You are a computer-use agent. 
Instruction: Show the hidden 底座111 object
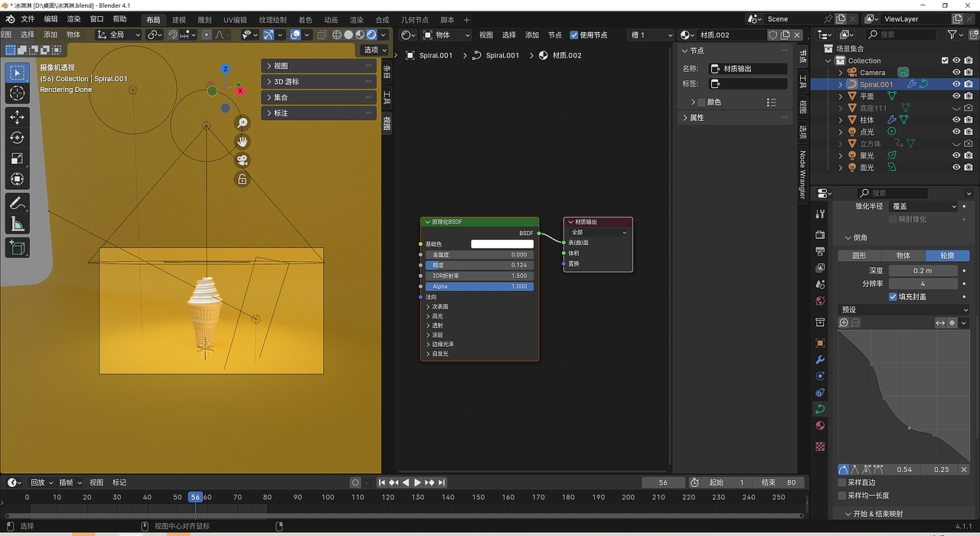pos(955,107)
